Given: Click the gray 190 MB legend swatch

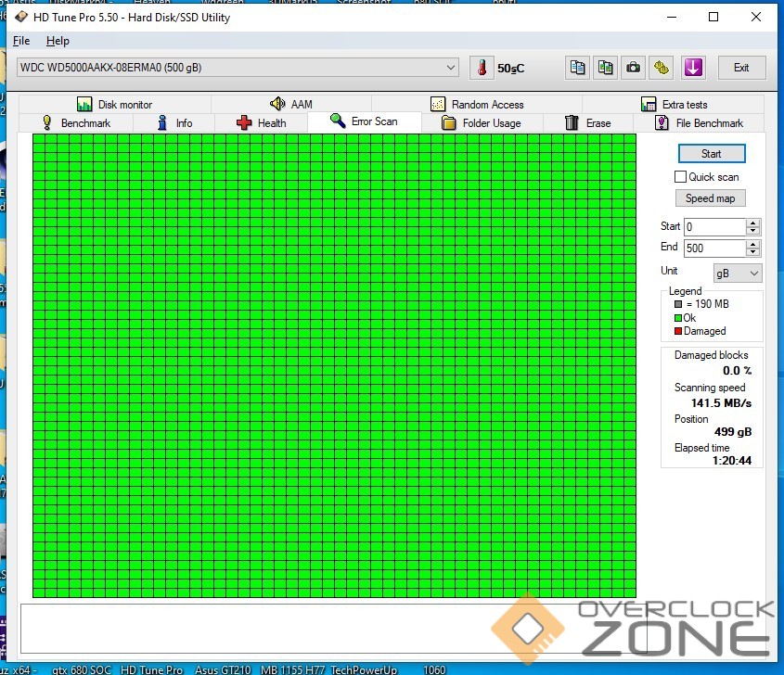Looking at the screenshot, I should tap(678, 304).
